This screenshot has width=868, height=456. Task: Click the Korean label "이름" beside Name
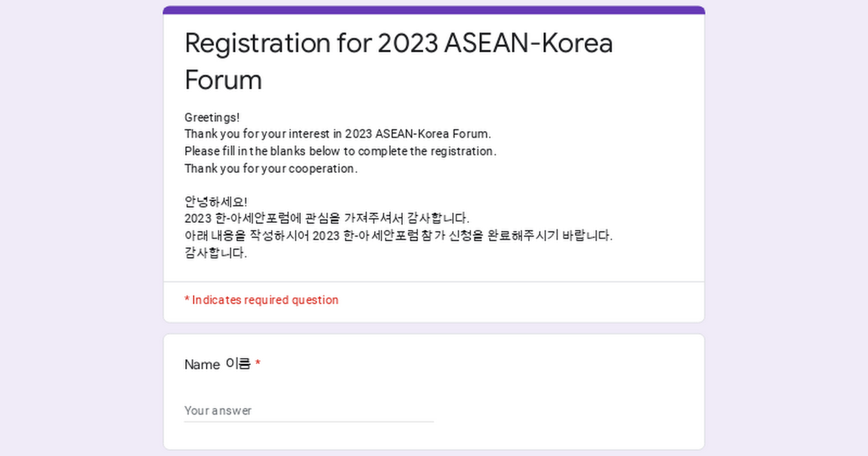238,364
